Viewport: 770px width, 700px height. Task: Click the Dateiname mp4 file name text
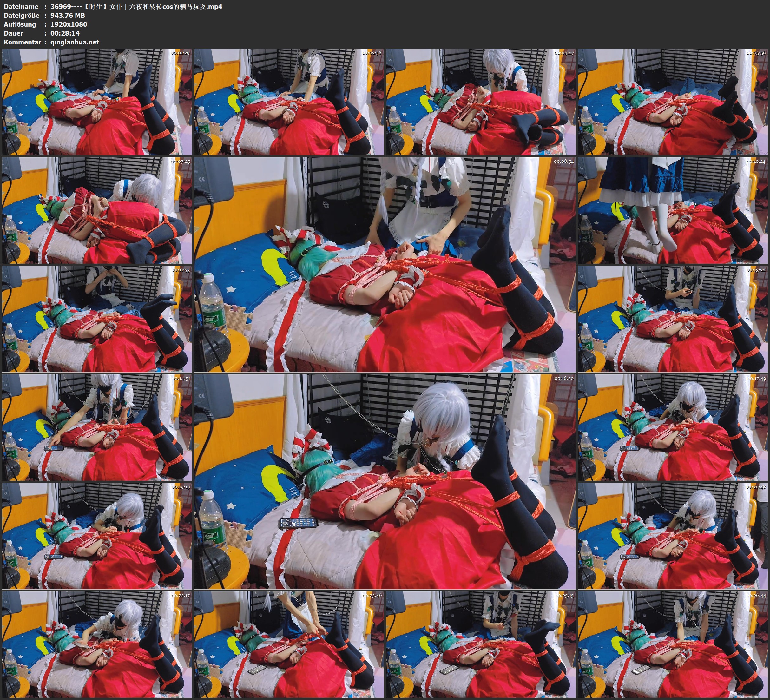click(x=136, y=6)
